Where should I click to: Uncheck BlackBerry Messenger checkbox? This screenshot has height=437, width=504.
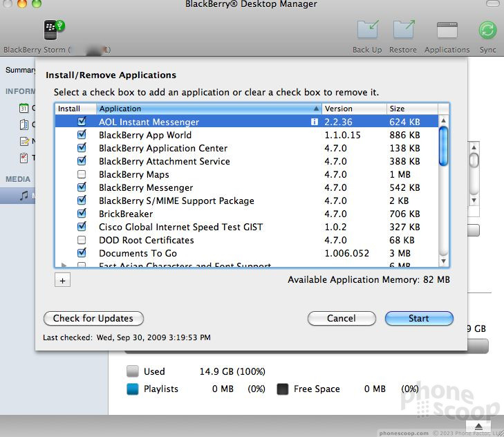[82, 187]
